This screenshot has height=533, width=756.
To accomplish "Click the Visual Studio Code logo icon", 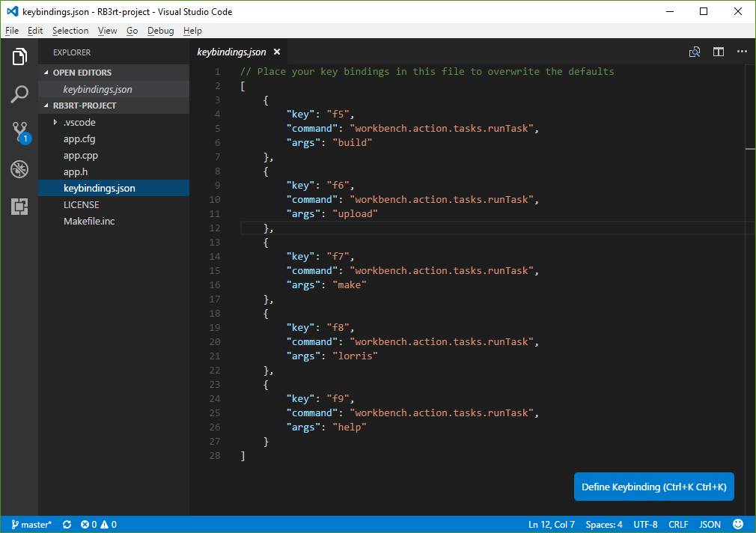I will pos(13,11).
